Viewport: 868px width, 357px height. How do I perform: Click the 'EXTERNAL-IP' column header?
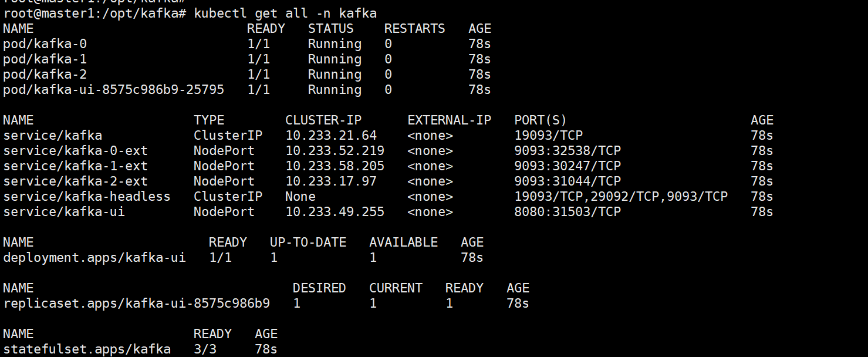[x=450, y=120]
